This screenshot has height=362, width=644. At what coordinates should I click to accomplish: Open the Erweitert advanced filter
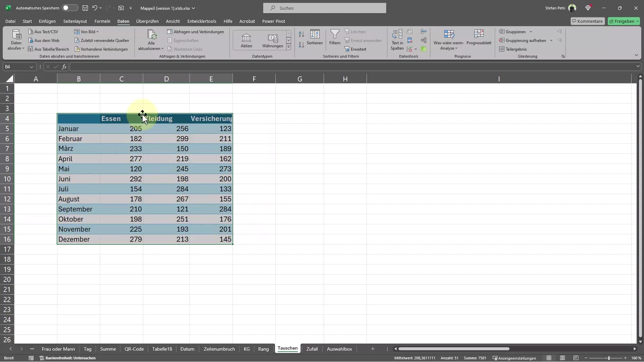[x=355, y=49]
